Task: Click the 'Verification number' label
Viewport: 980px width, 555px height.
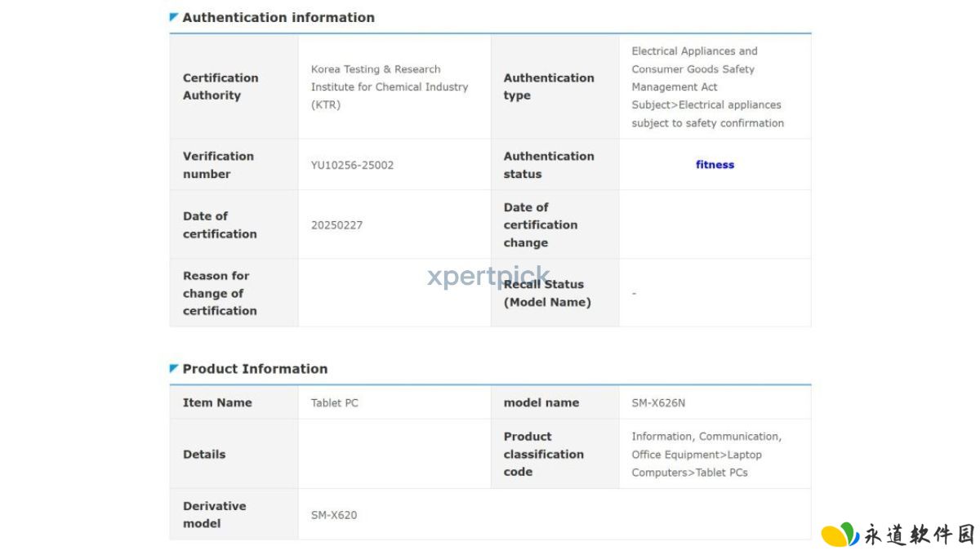Action: [218, 165]
